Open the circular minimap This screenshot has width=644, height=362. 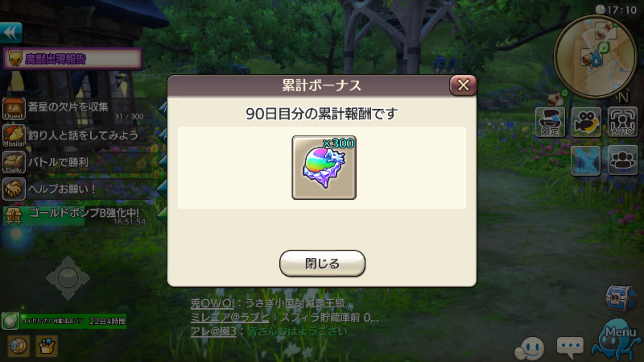tap(595, 56)
